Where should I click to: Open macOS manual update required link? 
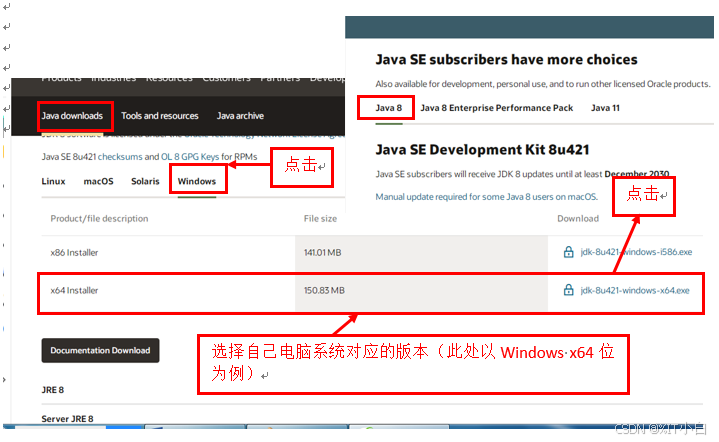coord(487,197)
